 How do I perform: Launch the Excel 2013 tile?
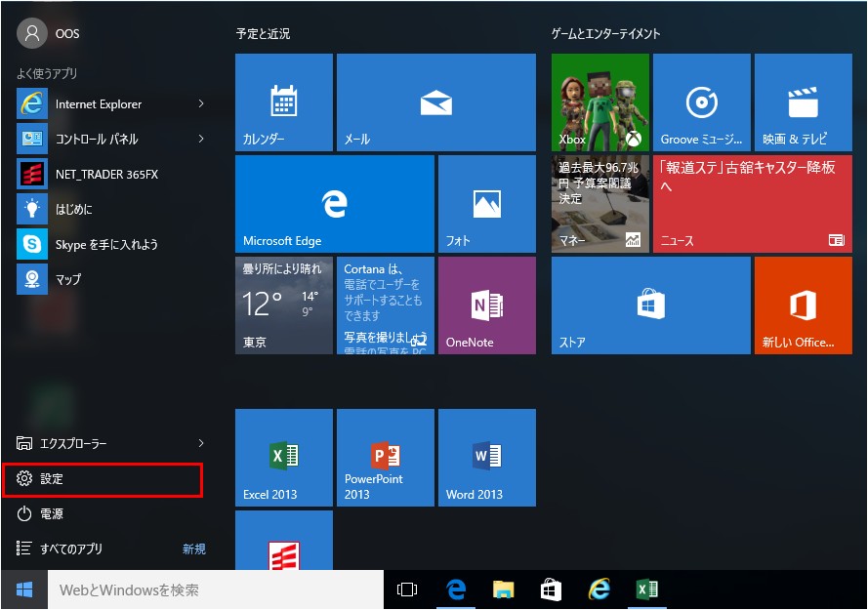click(x=284, y=458)
